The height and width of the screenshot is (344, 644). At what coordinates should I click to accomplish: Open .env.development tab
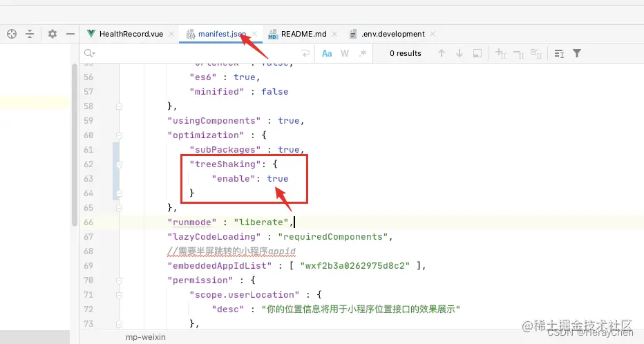click(x=393, y=34)
